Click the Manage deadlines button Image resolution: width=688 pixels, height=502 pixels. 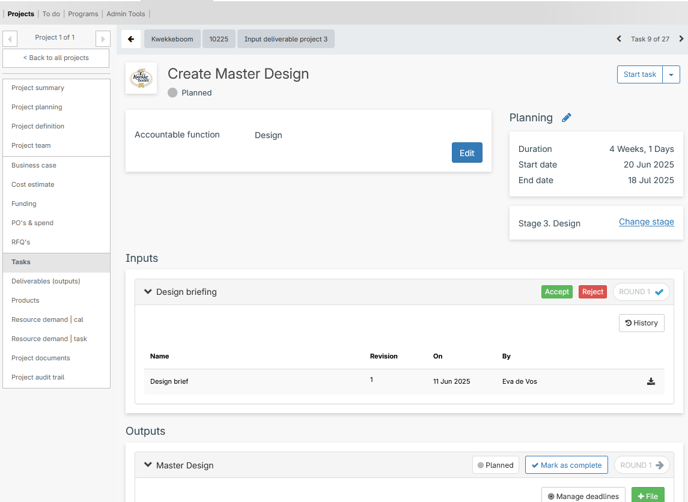coord(583,496)
